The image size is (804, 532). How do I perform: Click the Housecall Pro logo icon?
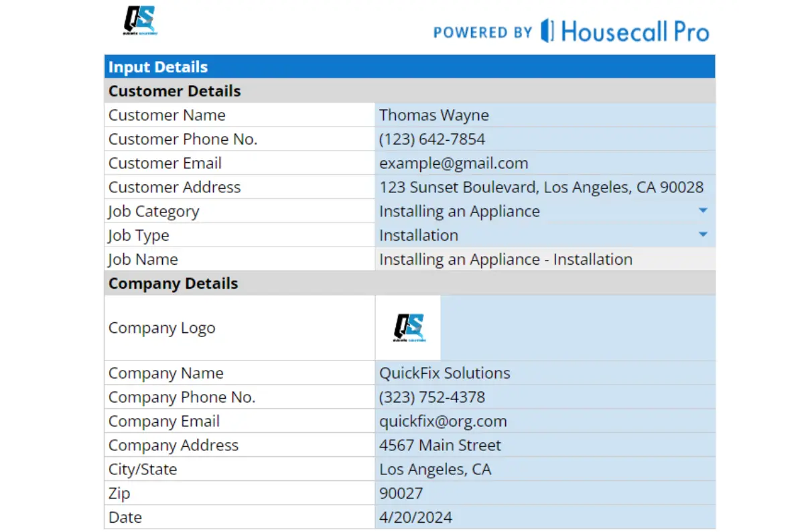click(x=547, y=31)
